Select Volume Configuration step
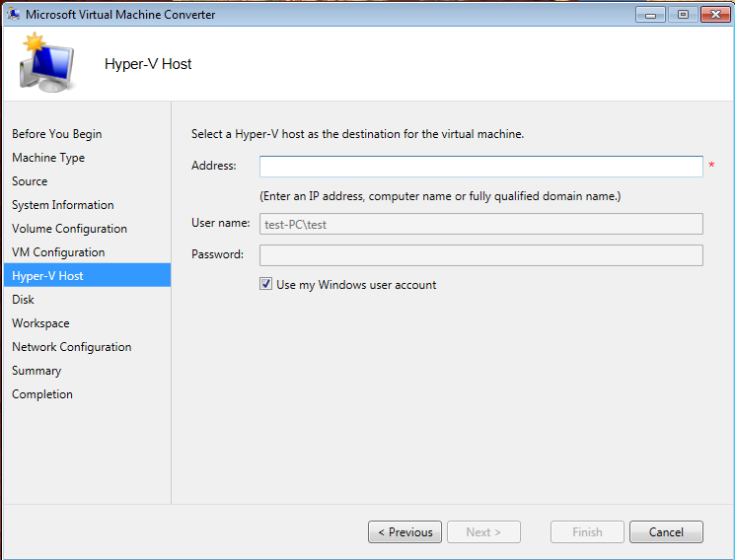735x560 pixels. coord(69,229)
